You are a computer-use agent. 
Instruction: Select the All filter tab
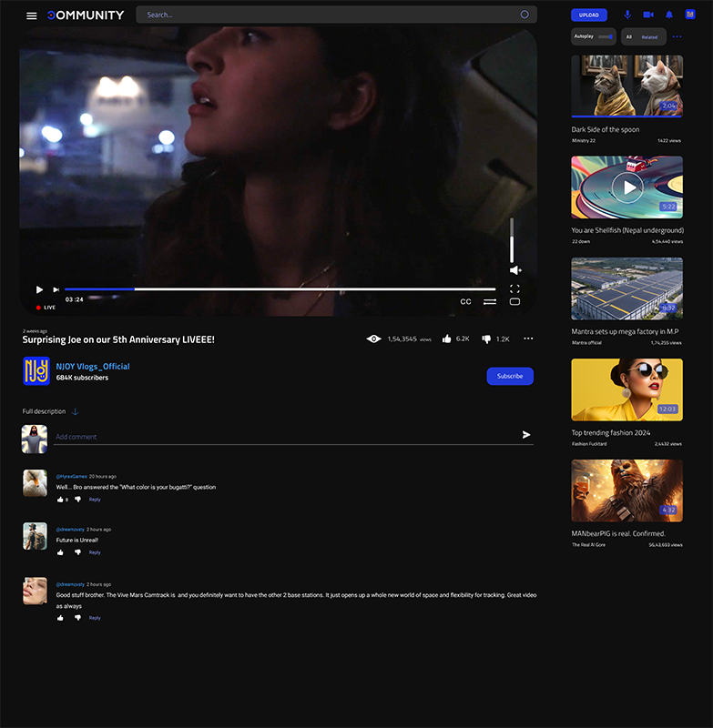pos(628,37)
